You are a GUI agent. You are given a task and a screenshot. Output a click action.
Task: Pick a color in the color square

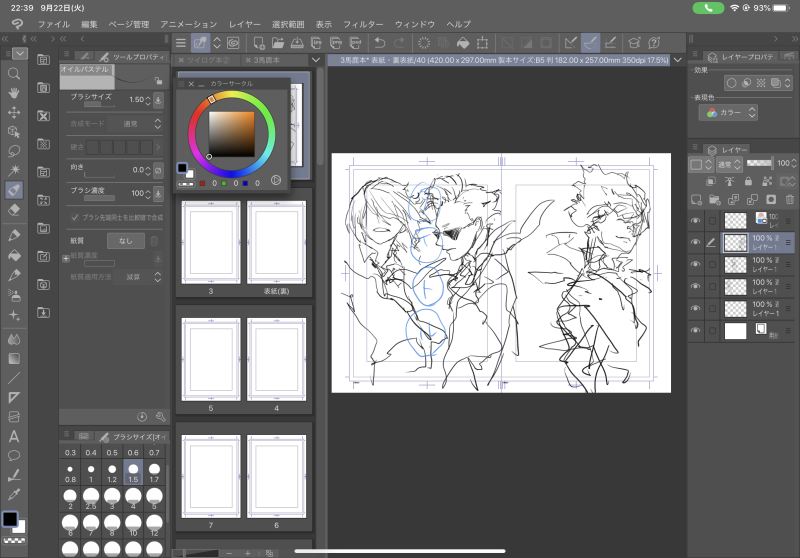coord(231,134)
